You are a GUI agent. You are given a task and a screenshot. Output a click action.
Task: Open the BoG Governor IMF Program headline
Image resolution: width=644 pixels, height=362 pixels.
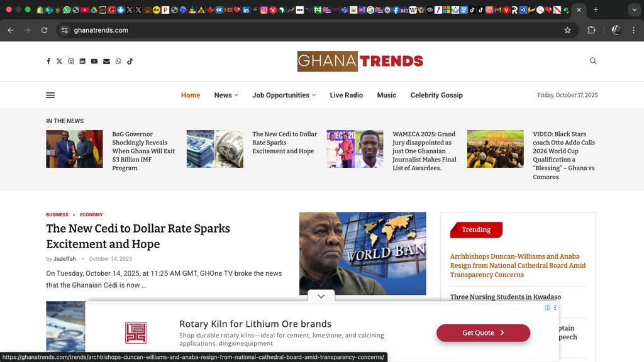pyautogui.click(x=143, y=151)
